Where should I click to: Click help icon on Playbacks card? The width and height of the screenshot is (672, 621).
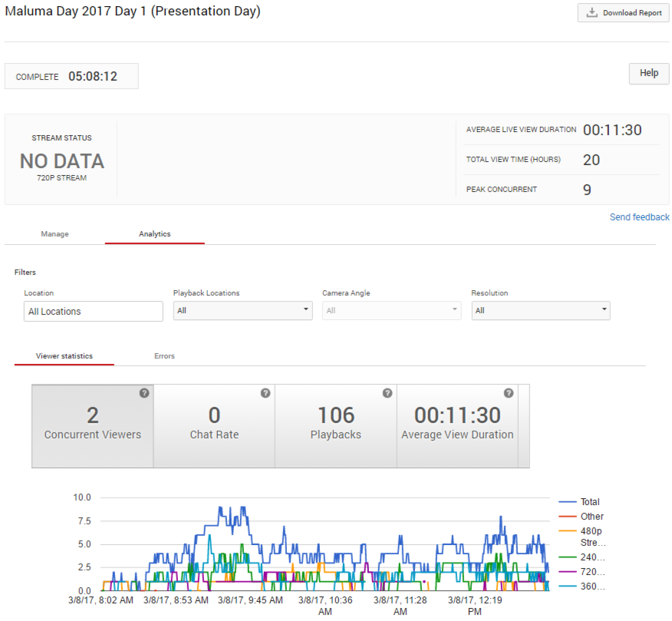click(387, 393)
